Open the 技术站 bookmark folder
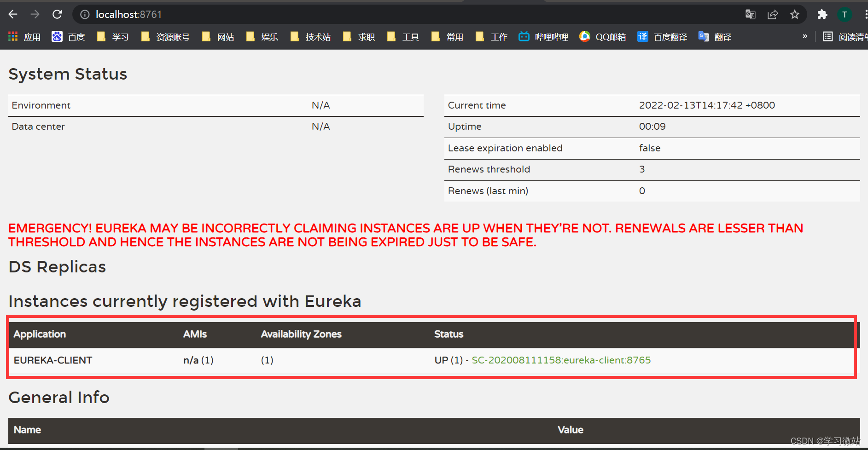Screen dimensions: 868x450 [x=311, y=37]
